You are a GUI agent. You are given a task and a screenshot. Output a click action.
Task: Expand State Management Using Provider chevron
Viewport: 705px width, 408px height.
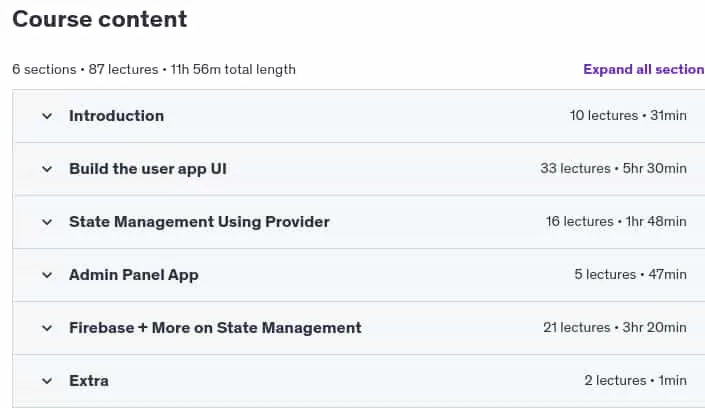pos(47,222)
